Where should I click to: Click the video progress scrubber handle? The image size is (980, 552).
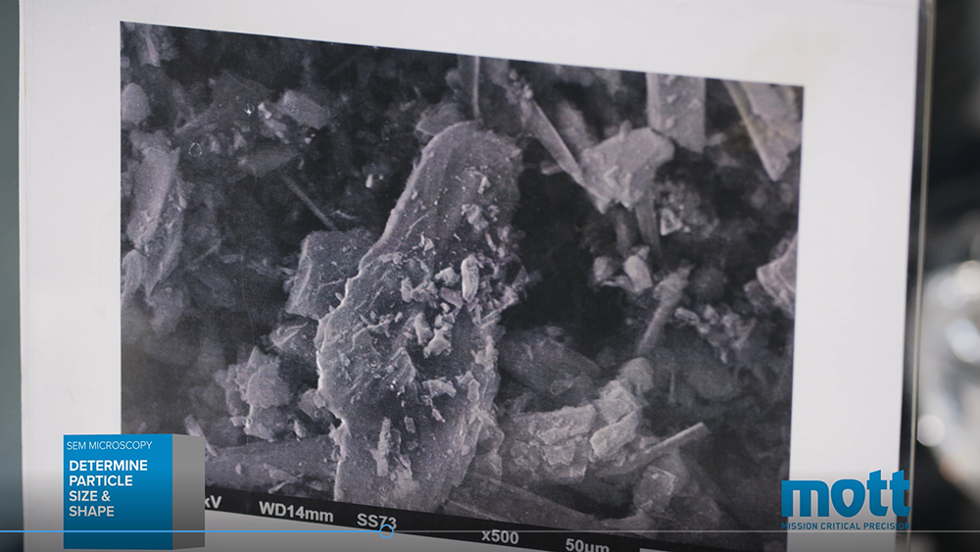(x=387, y=531)
